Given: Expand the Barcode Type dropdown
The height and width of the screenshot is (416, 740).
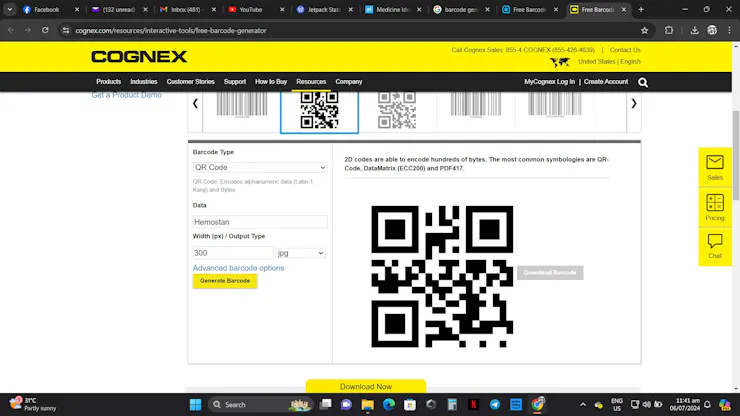Looking at the screenshot, I should click(x=260, y=168).
